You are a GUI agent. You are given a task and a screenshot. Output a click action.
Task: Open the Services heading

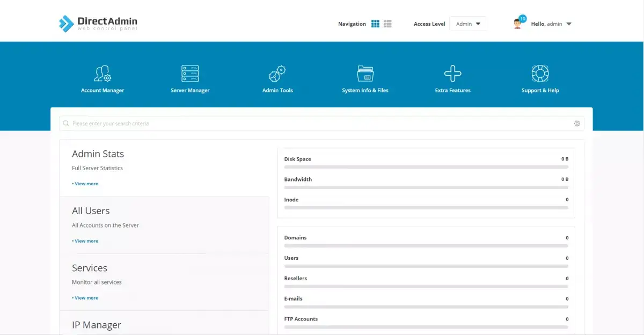coord(90,268)
